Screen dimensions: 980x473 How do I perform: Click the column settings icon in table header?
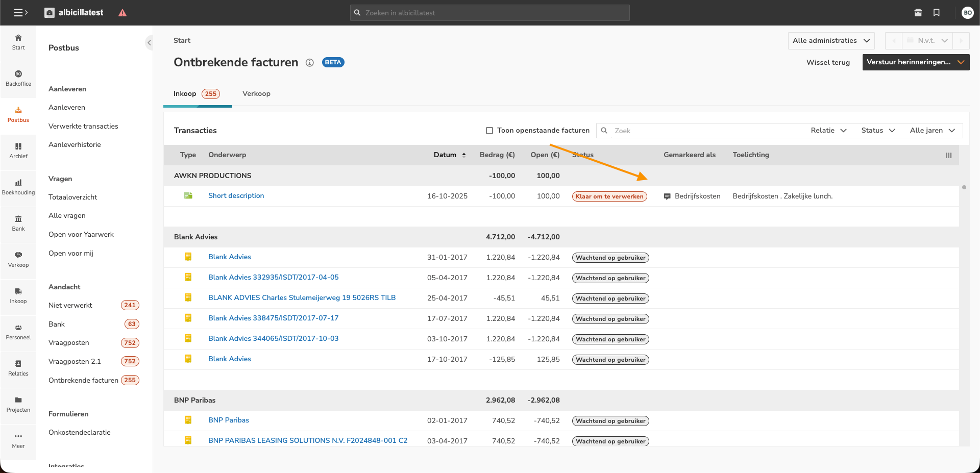[948, 156]
